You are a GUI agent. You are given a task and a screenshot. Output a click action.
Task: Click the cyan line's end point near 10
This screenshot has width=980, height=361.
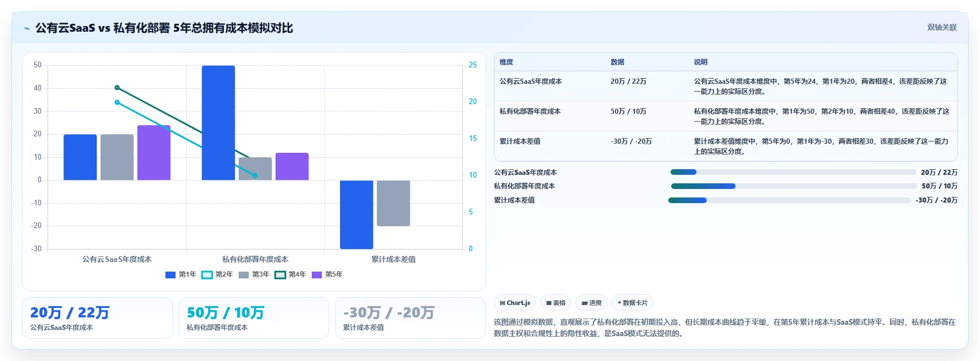click(x=255, y=176)
